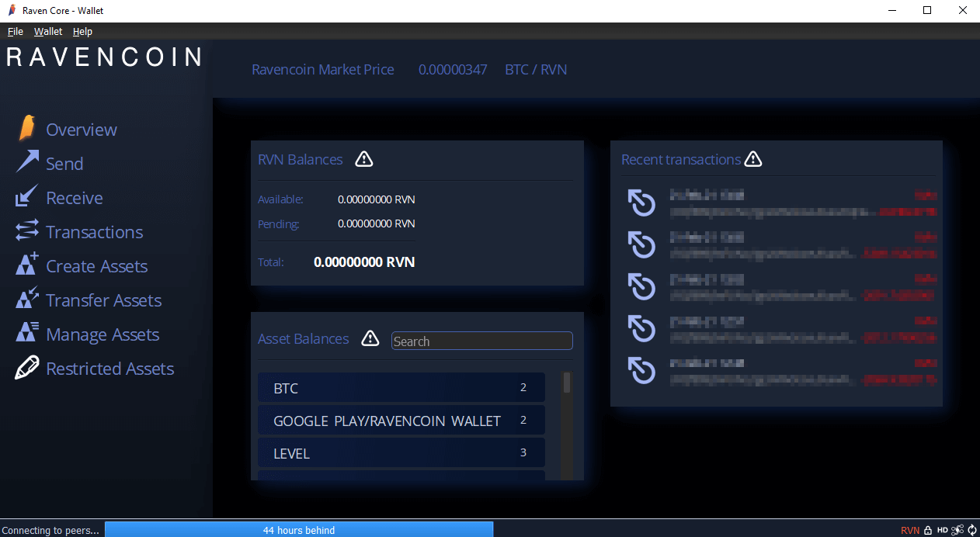Click the network connections icon bottom right

tap(956, 530)
